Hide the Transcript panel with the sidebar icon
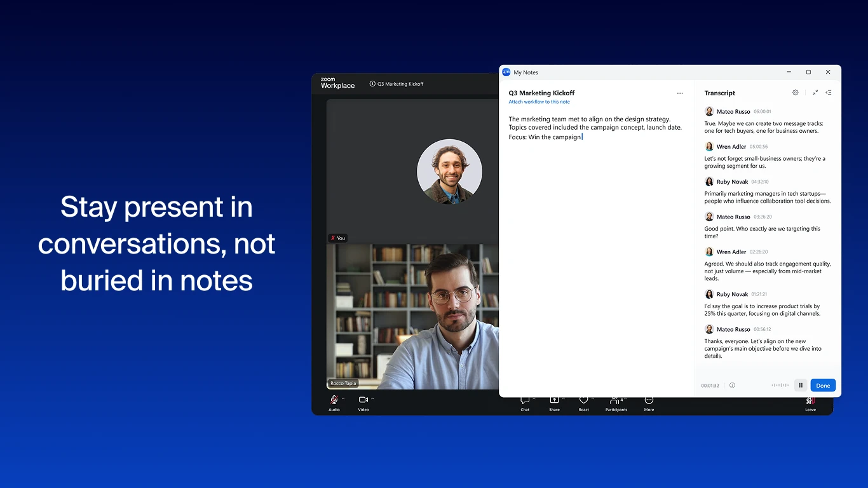Image resolution: width=868 pixels, height=488 pixels. 829,93
